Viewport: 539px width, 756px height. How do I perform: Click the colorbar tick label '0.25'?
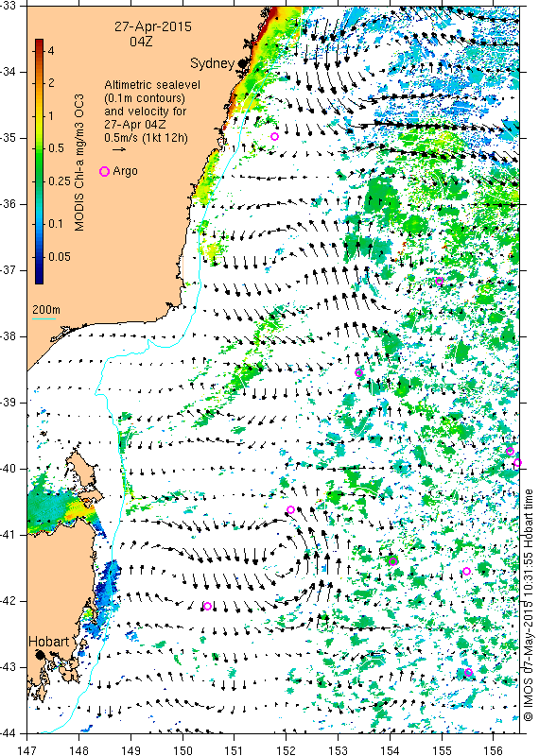(x=60, y=181)
